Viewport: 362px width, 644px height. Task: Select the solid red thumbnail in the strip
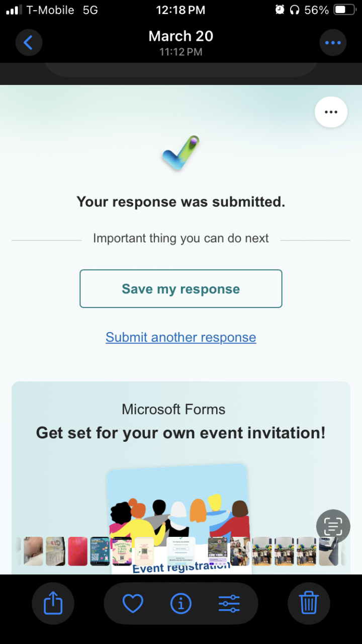click(77, 551)
